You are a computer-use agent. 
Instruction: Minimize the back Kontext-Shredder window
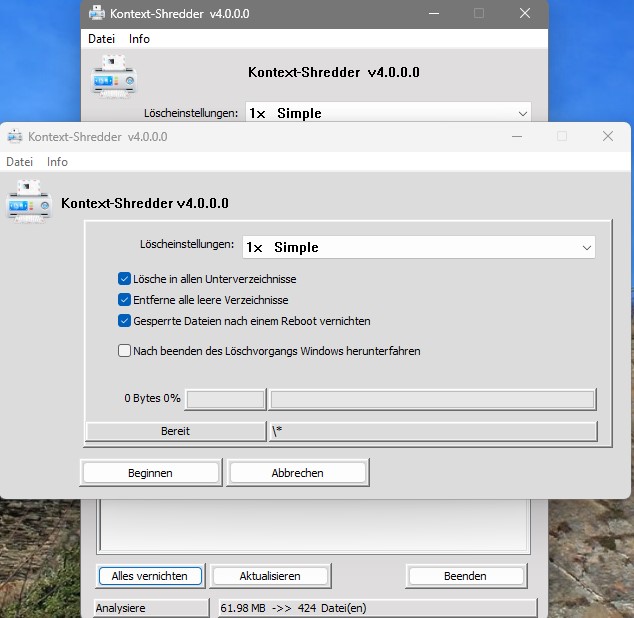coord(434,13)
